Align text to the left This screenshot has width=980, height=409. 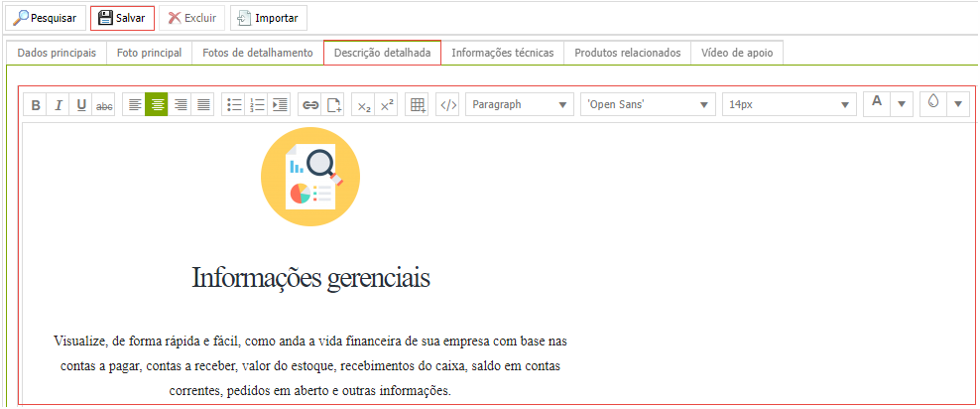pyautogui.click(x=134, y=105)
